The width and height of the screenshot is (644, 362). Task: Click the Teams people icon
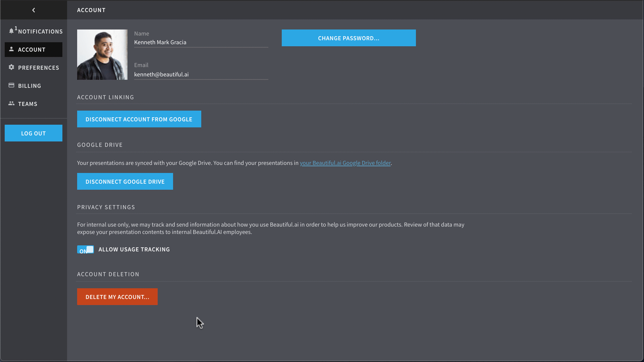pos(11,103)
